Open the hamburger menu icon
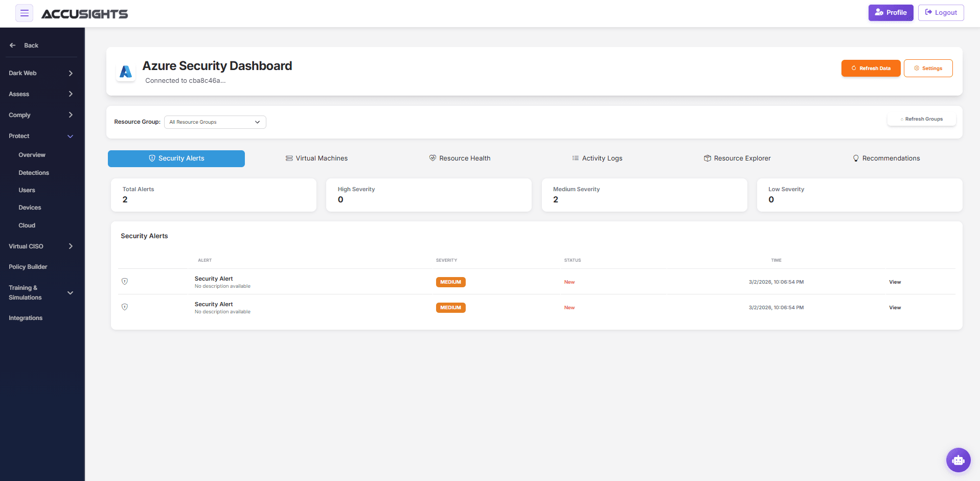Image resolution: width=980 pixels, height=481 pixels. tap(24, 13)
